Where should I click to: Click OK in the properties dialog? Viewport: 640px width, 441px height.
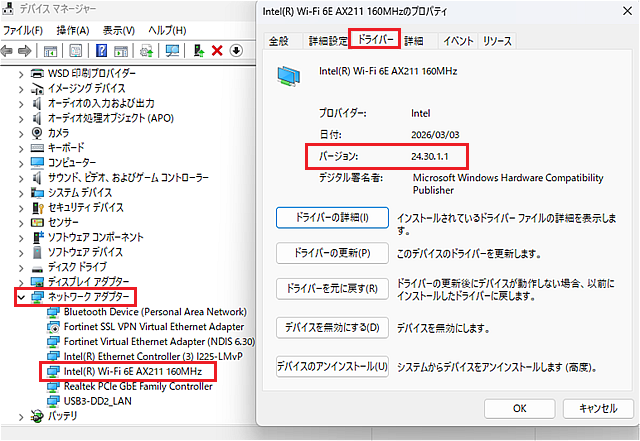tap(520, 408)
